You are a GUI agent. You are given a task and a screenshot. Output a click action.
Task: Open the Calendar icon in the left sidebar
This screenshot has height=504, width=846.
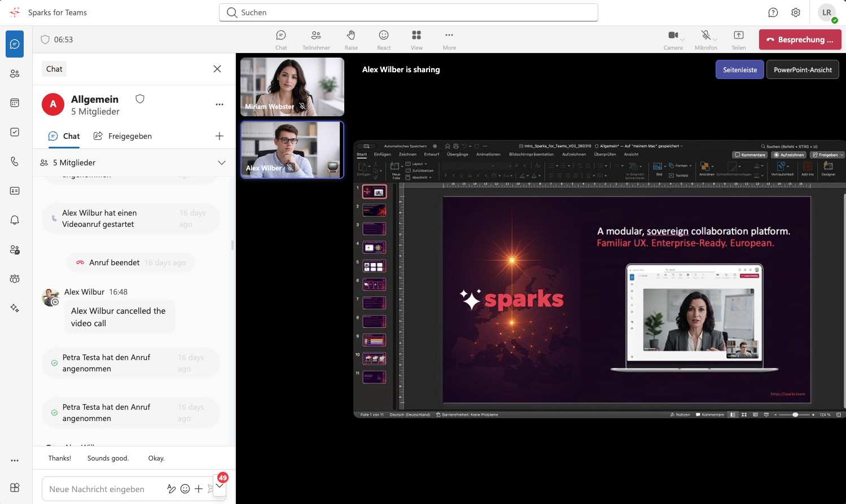pos(15,103)
